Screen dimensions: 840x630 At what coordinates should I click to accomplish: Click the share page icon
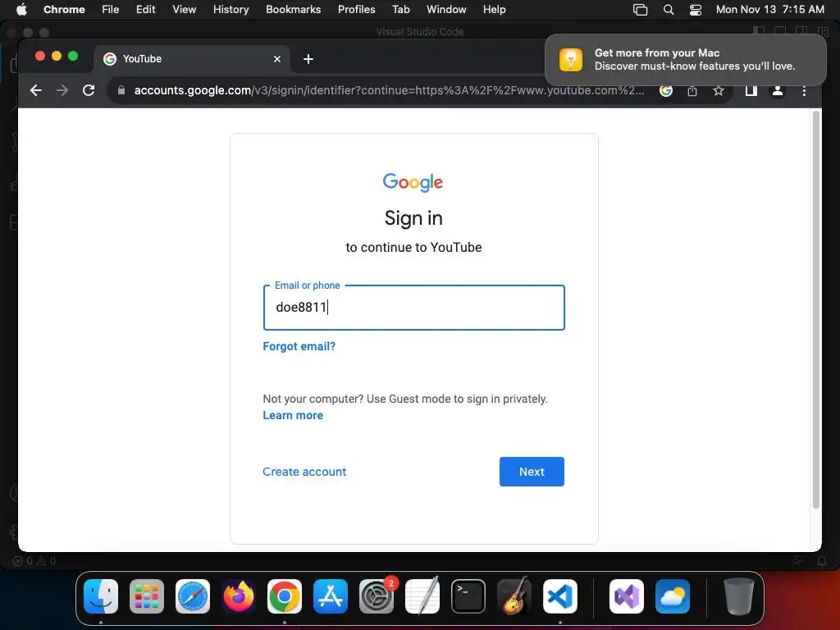(x=692, y=90)
